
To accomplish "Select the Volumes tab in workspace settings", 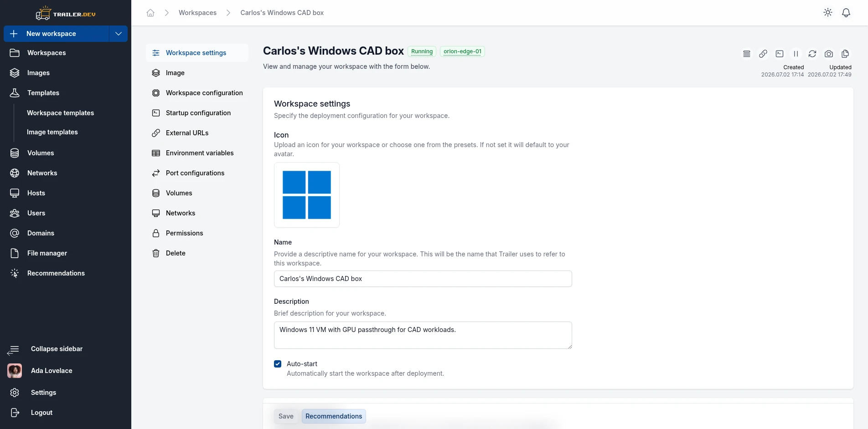I will [x=197, y=193].
